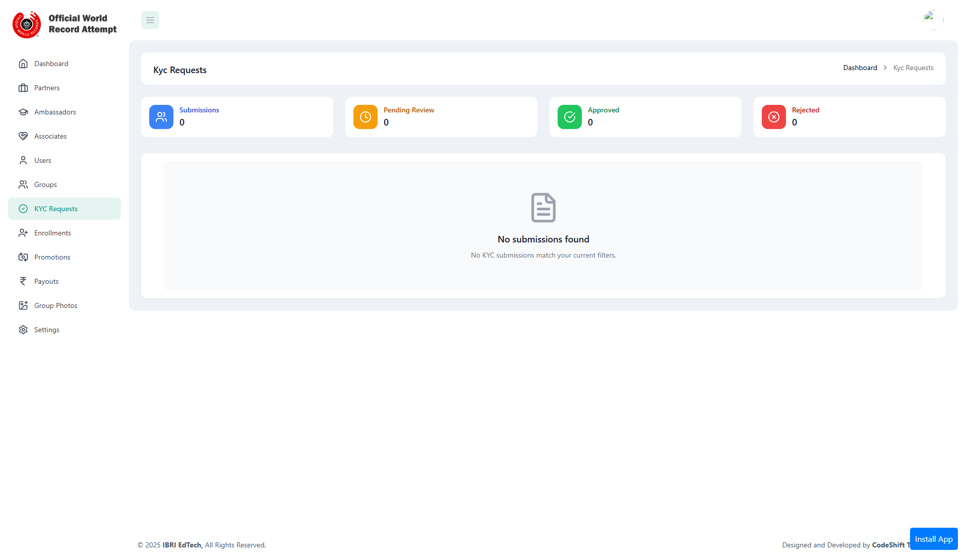
Task: Click the Settings gear icon
Action: [x=23, y=330]
